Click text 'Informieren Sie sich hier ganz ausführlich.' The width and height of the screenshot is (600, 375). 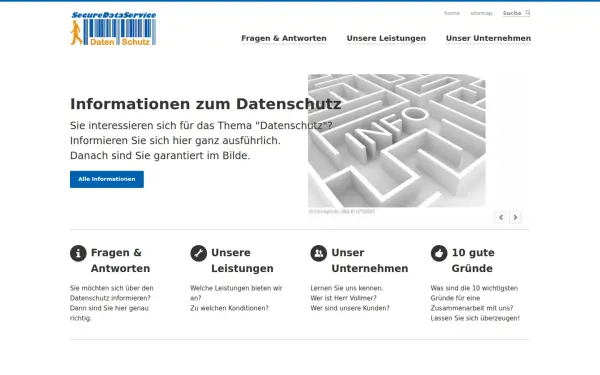175,141
